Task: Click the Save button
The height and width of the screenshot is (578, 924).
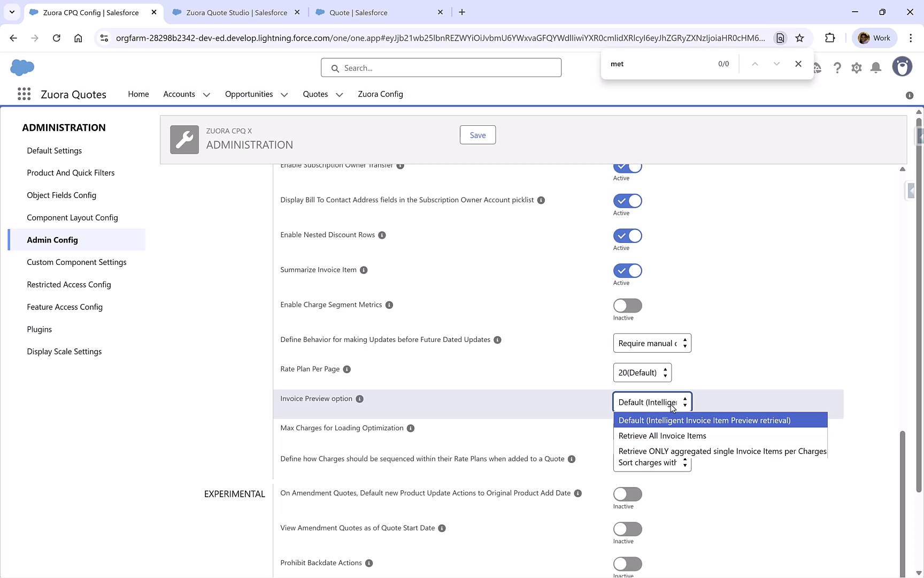Action: (477, 135)
